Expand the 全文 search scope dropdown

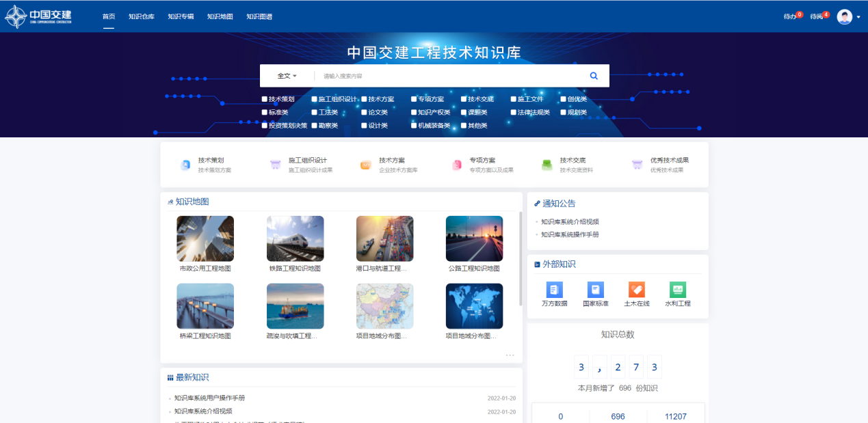[x=287, y=76]
